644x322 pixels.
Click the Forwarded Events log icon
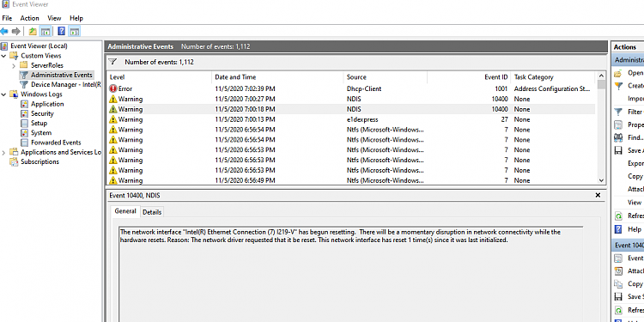click(24, 143)
